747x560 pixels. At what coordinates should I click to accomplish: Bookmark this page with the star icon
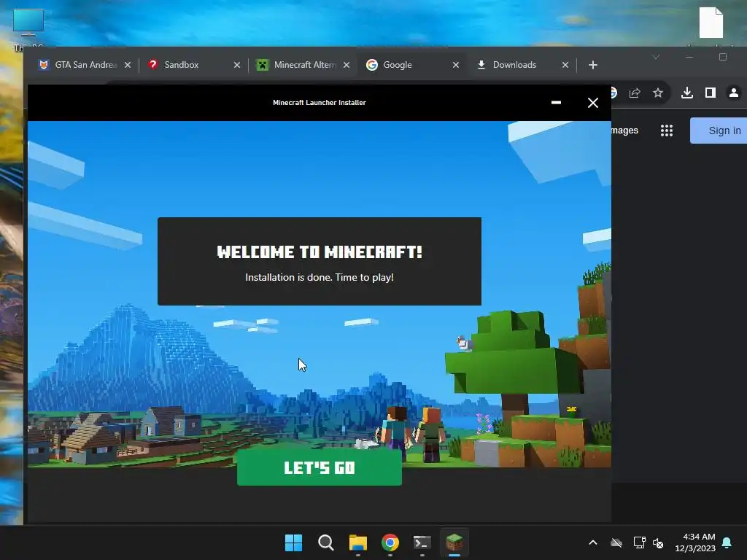click(658, 93)
